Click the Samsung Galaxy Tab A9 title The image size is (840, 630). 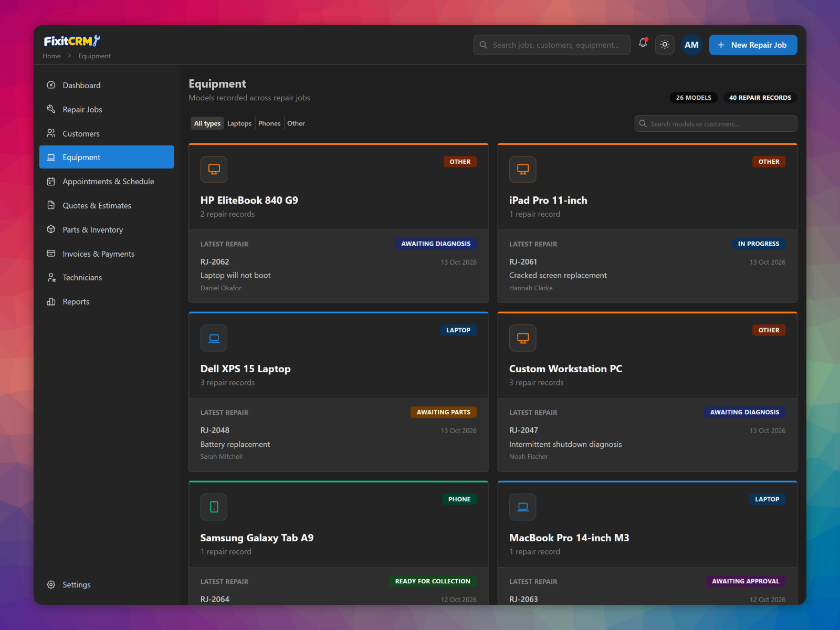click(x=257, y=538)
